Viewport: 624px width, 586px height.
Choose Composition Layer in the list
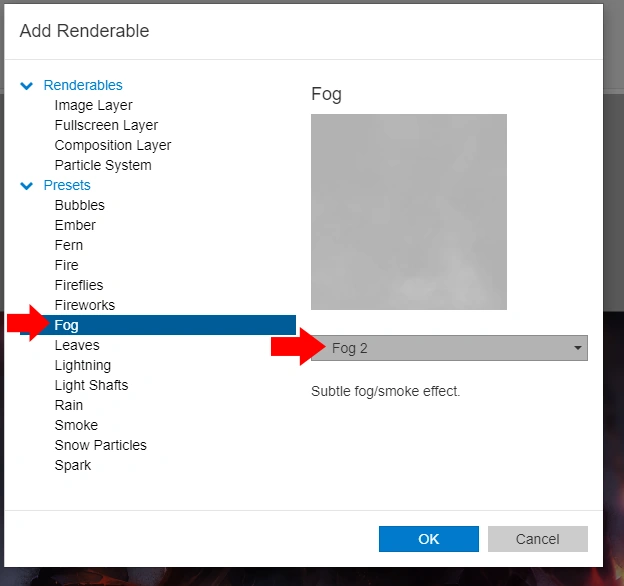click(x=113, y=145)
